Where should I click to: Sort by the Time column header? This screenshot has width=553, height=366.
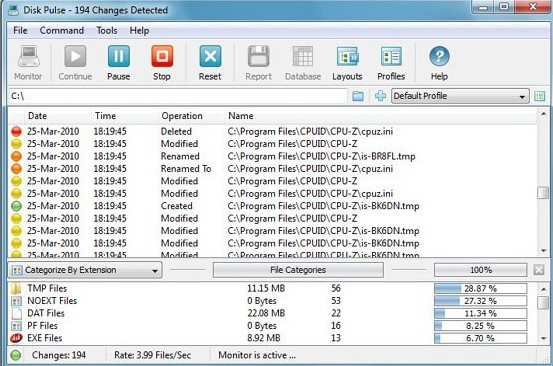124,116
